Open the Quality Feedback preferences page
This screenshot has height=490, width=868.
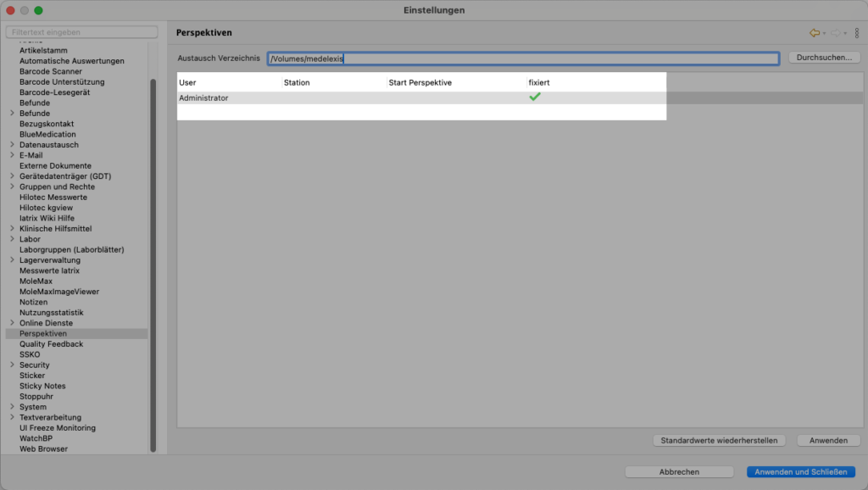51,344
